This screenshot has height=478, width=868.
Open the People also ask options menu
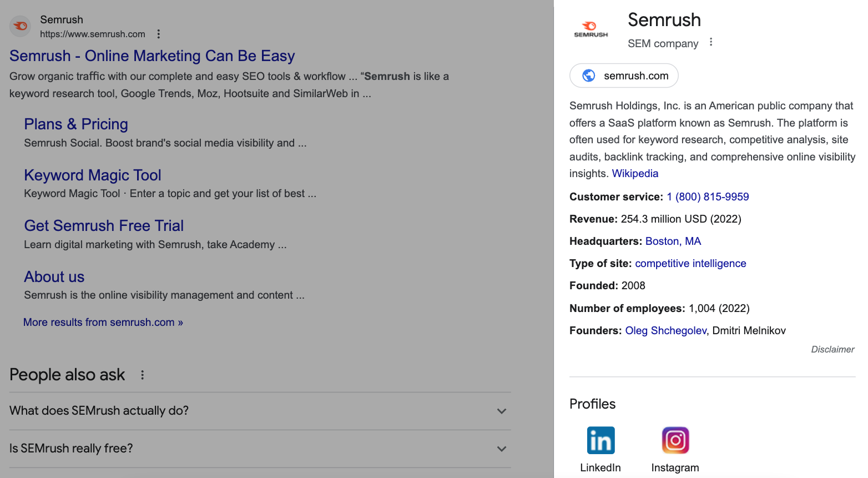pos(143,375)
